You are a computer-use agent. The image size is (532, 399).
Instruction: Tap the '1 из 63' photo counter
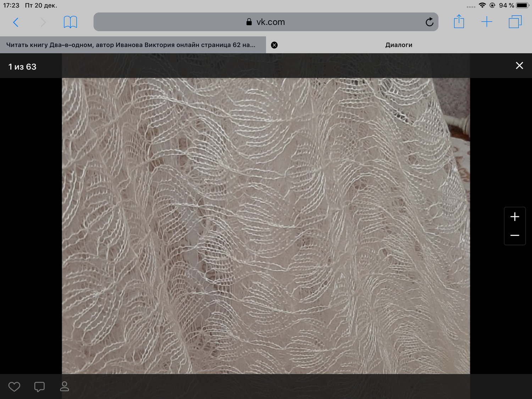point(22,67)
